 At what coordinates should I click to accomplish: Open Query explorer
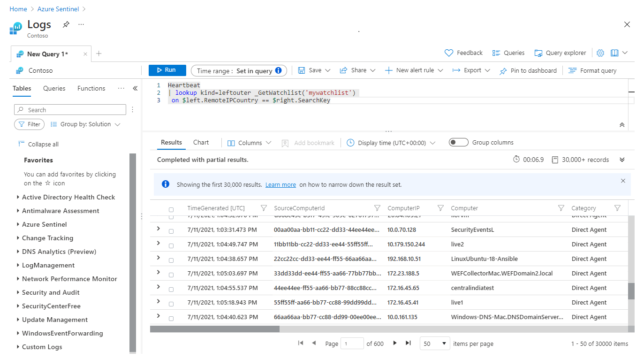560,53
